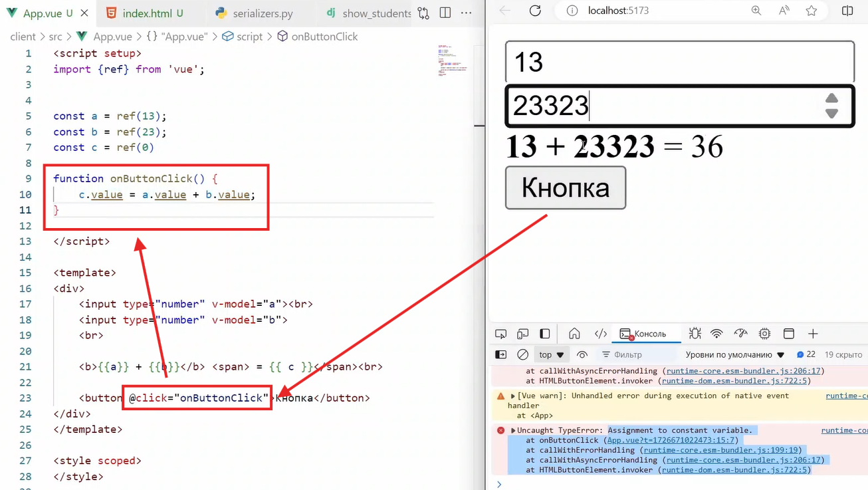This screenshot has width=868, height=490.
Task: Expand the 'Уровни по умолчанию' log levels dropdown
Action: pyautogui.click(x=735, y=355)
